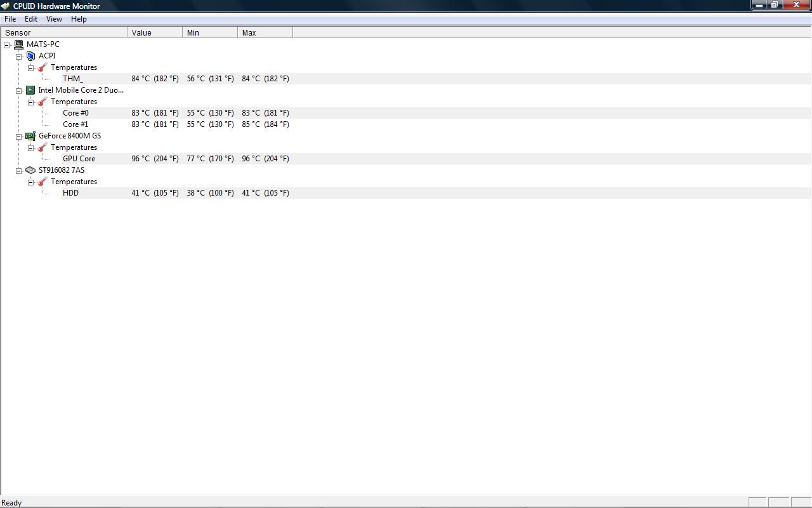Select the ST916082 7AS label
This screenshot has width=812, height=508.
62,170
